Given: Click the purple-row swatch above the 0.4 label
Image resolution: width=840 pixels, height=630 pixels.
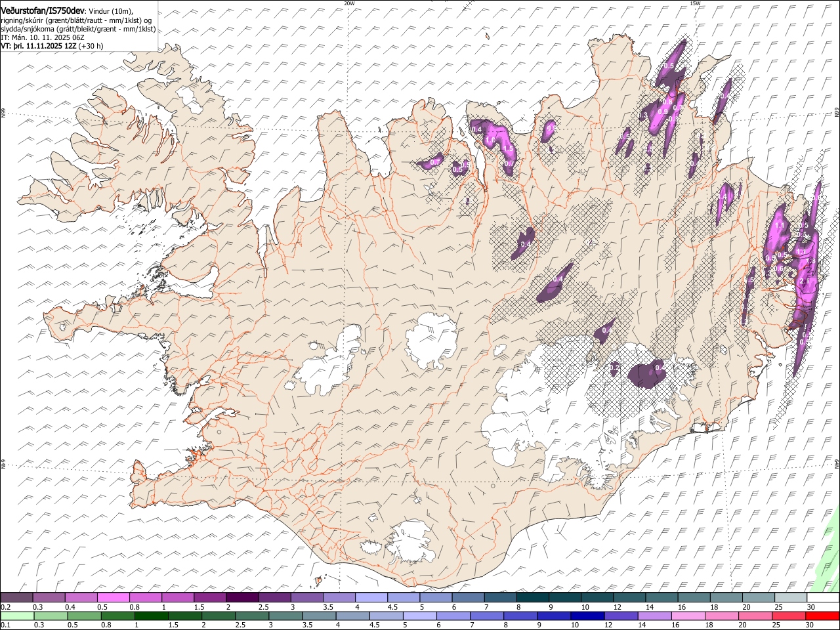Looking at the screenshot, I should (81, 598).
